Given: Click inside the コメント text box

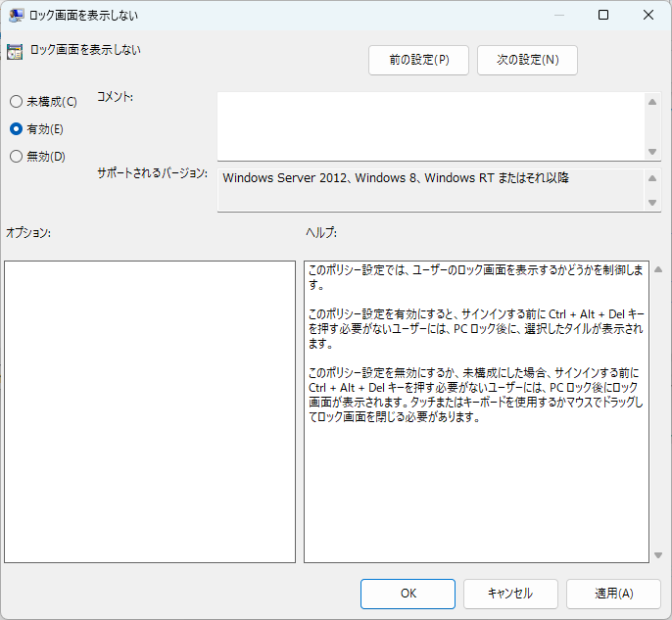Looking at the screenshot, I should 431,124.
